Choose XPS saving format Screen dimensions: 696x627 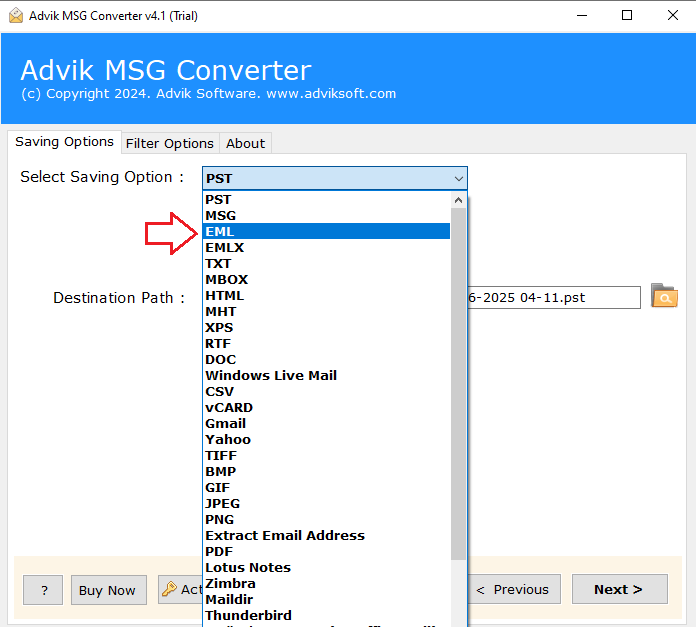tap(326, 327)
